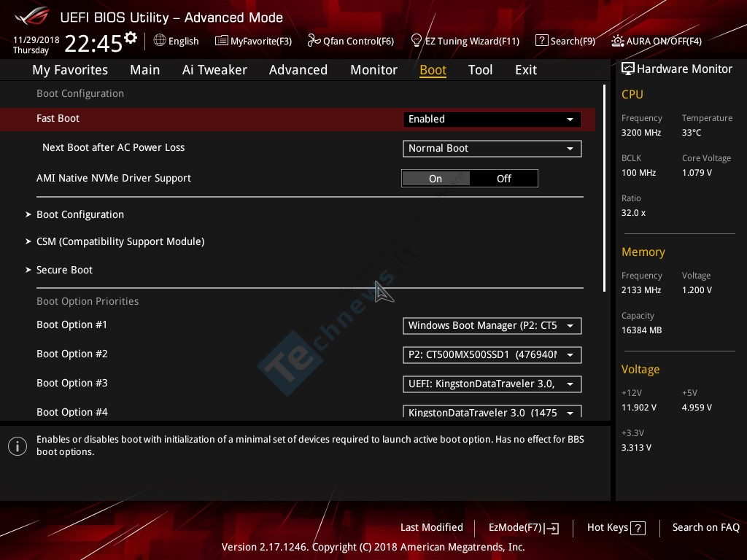Expand CSM (Compatibility Support Module) submenu
747x560 pixels.
click(x=120, y=242)
